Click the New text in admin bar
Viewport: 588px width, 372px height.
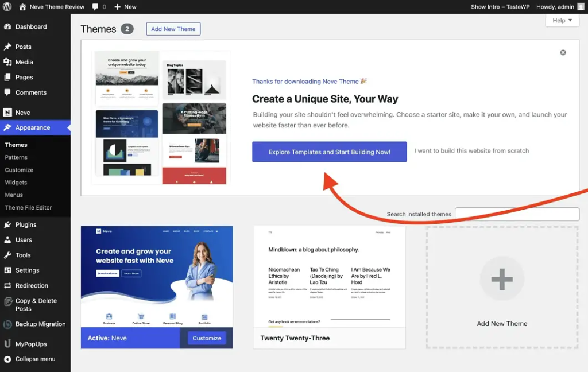(130, 7)
